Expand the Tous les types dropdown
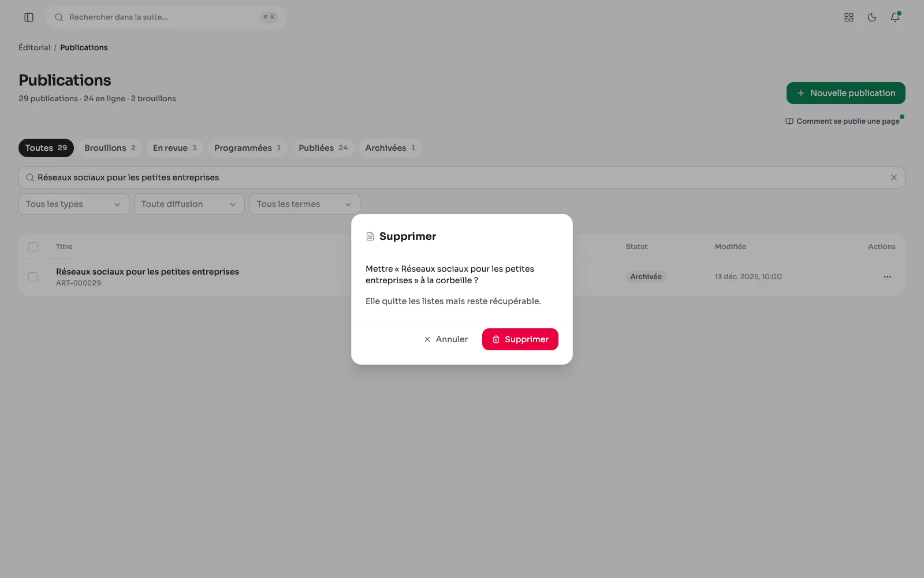Viewport: 924px width, 578px height. coord(74,204)
